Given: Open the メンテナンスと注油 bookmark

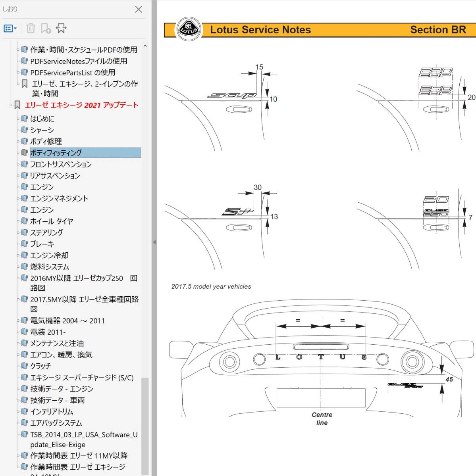Looking at the screenshot, I should coord(57,344).
